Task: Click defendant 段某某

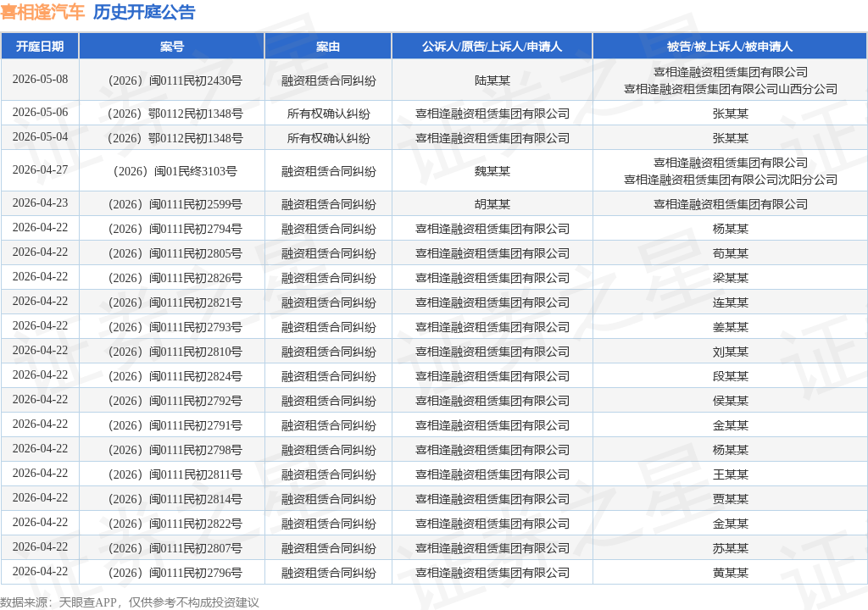Action: point(730,376)
